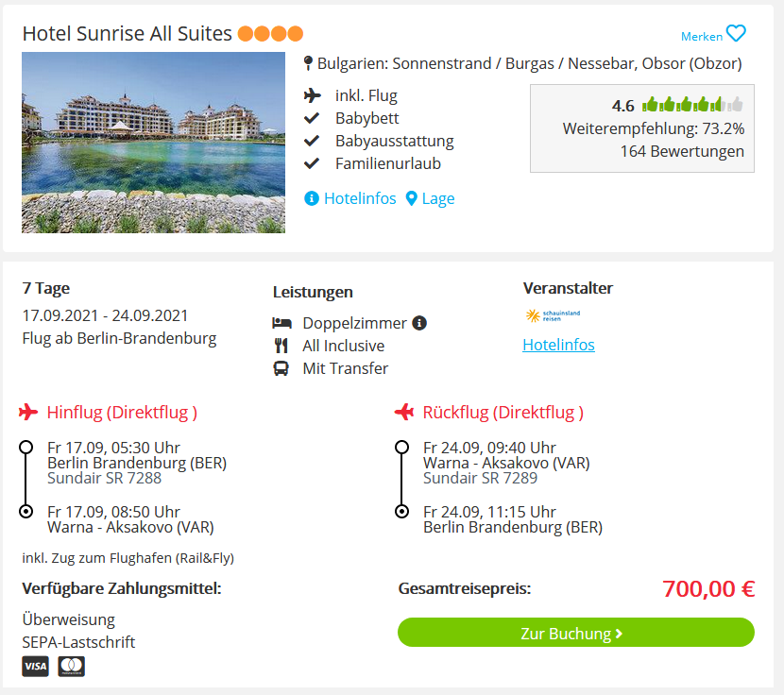Click the Mastercard payment icon
The image size is (784, 695).
tap(72, 666)
